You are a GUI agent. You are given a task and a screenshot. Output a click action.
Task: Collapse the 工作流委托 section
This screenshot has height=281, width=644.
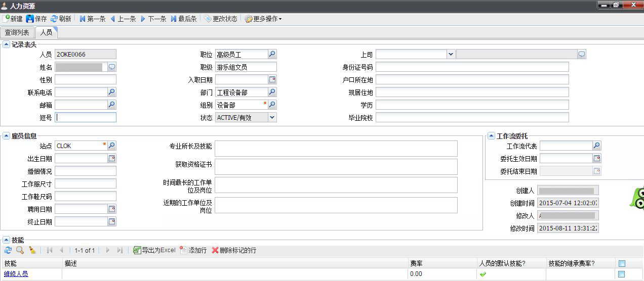point(491,136)
